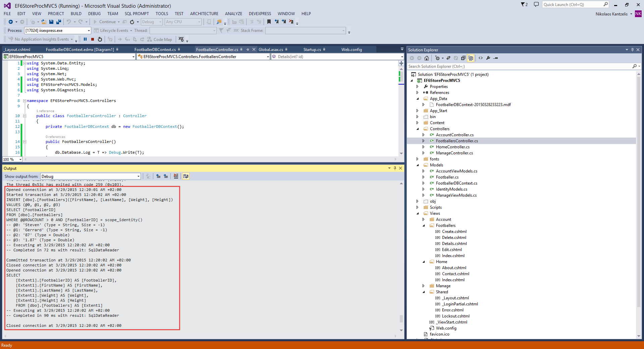Expand the Properties node in Solution Explorer

pos(418,87)
